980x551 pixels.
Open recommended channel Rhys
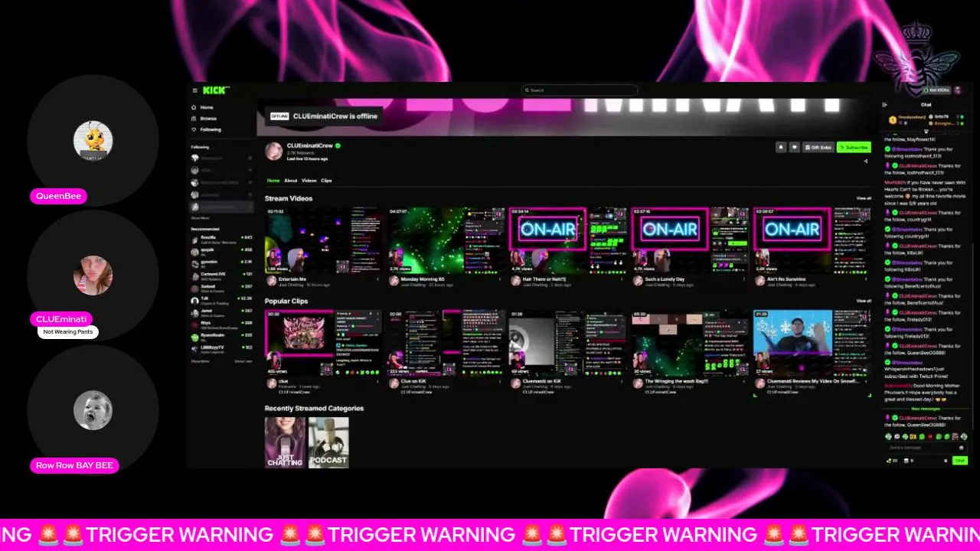click(x=221, y=324)
